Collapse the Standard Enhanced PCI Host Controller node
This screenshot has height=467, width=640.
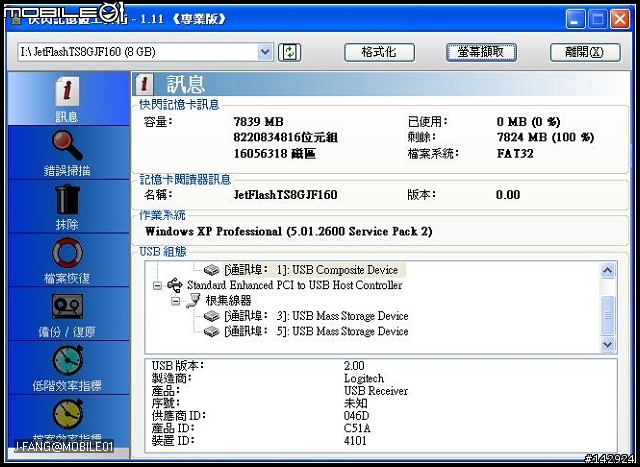[x=158, y=285]
